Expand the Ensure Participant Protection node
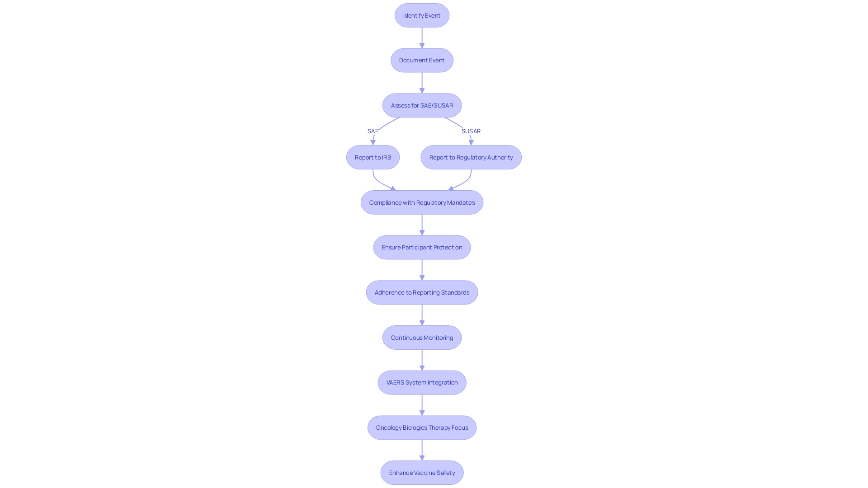868x488 pixels. (x=422, y=247)
